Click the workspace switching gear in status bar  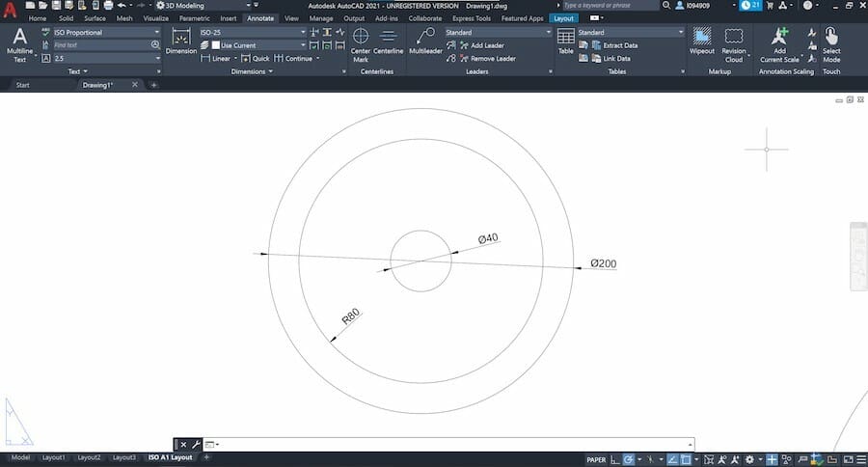click(749, 459)
